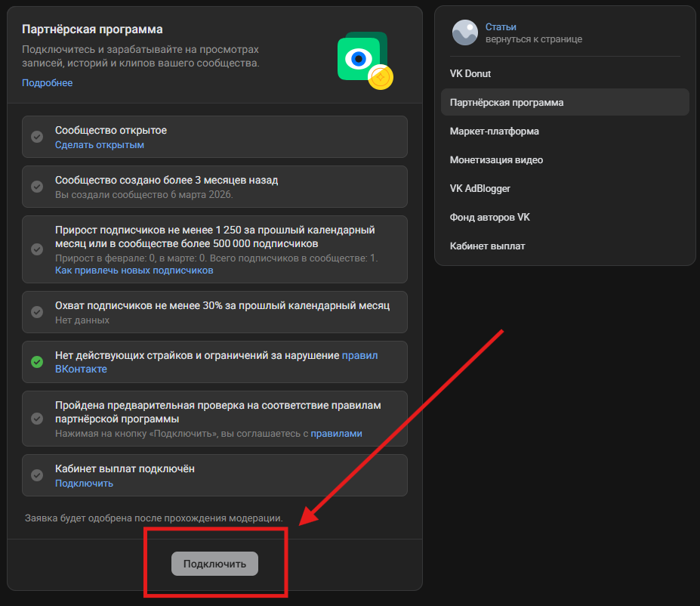The height and width of the screenshot is (606, 700).
Task: Open Как привлечь новых подписчиков link
Action: tap(134, 271)
